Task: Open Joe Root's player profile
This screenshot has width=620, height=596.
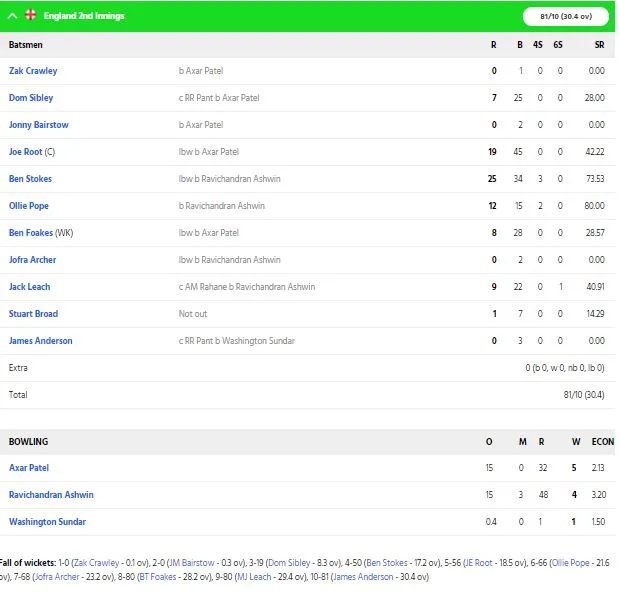Action: (x=25, y=152)
